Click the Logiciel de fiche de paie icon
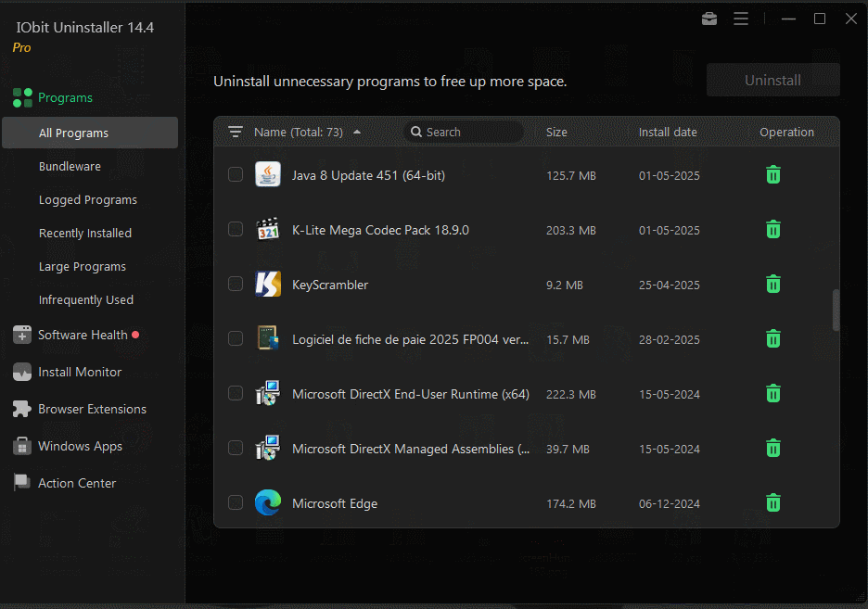This screenshot has width=868, height=609. (268, 338)
